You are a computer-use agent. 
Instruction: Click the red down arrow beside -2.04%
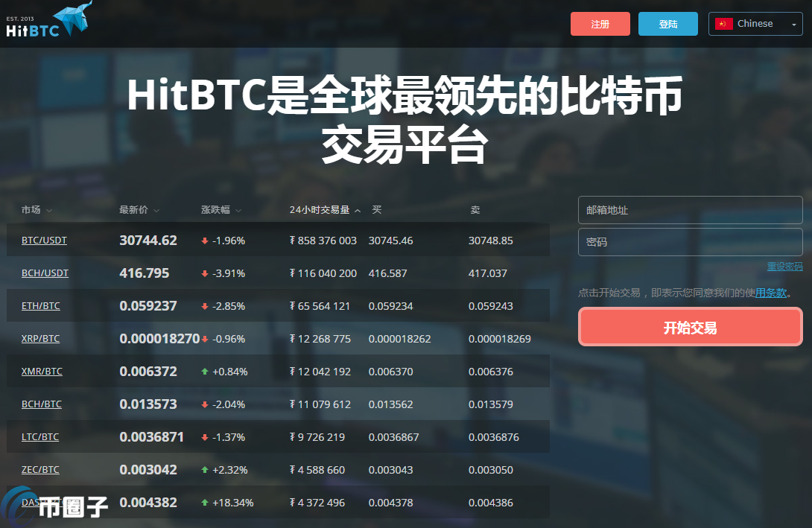pyautogui.click(x=205, y=404)
